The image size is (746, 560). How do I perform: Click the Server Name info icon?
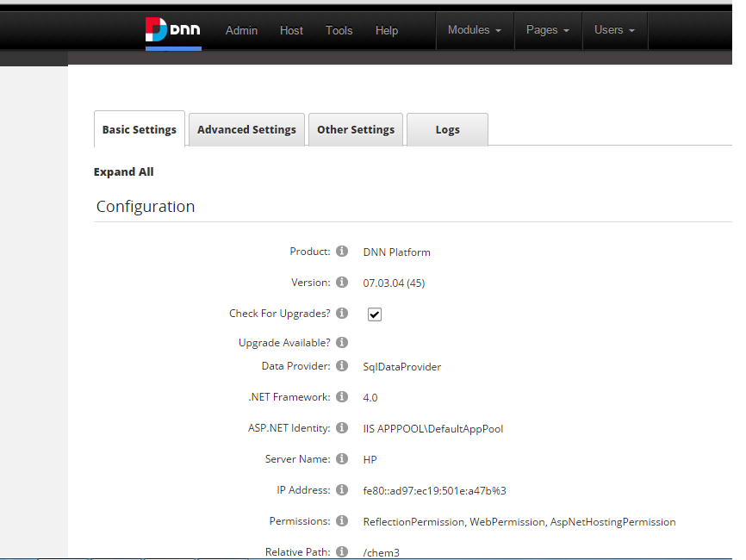[x=342, y=458]
